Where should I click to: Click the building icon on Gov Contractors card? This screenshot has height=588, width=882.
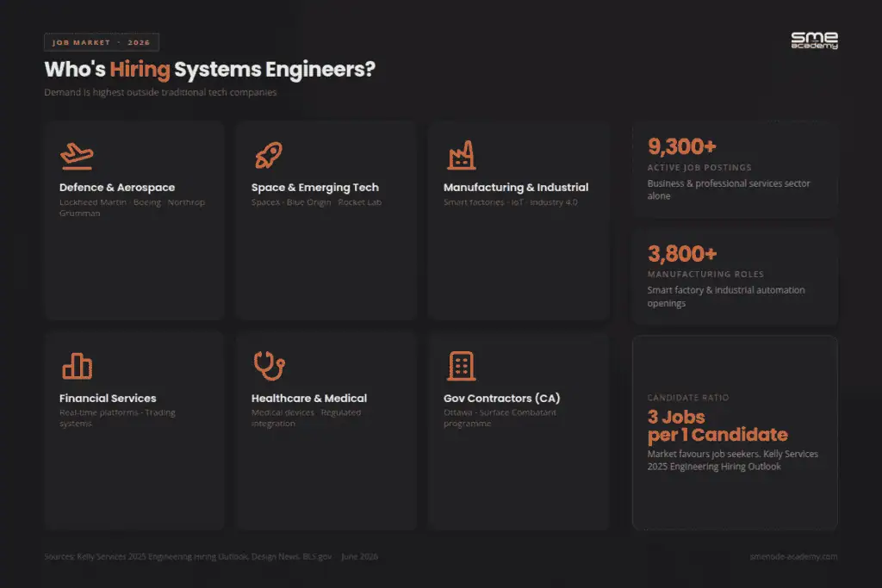(x=462, y=366)
